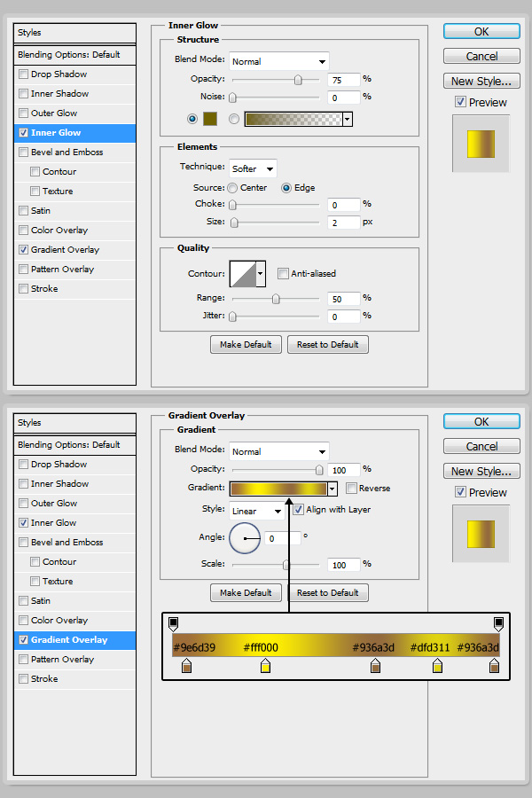
Task: Click the style preview thumbnail in the bottom dialog
Action: [481, 534]
